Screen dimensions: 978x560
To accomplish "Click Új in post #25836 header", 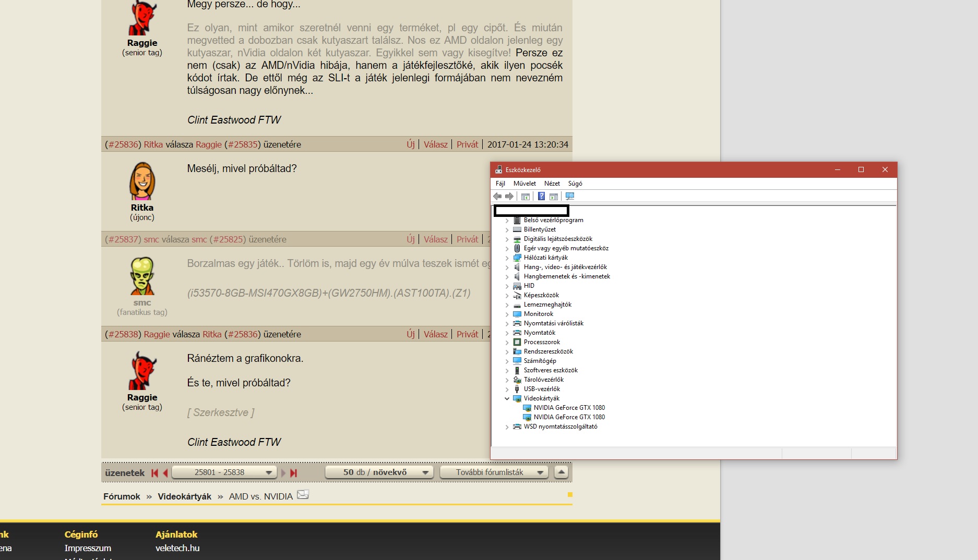I will click(411, 144).
